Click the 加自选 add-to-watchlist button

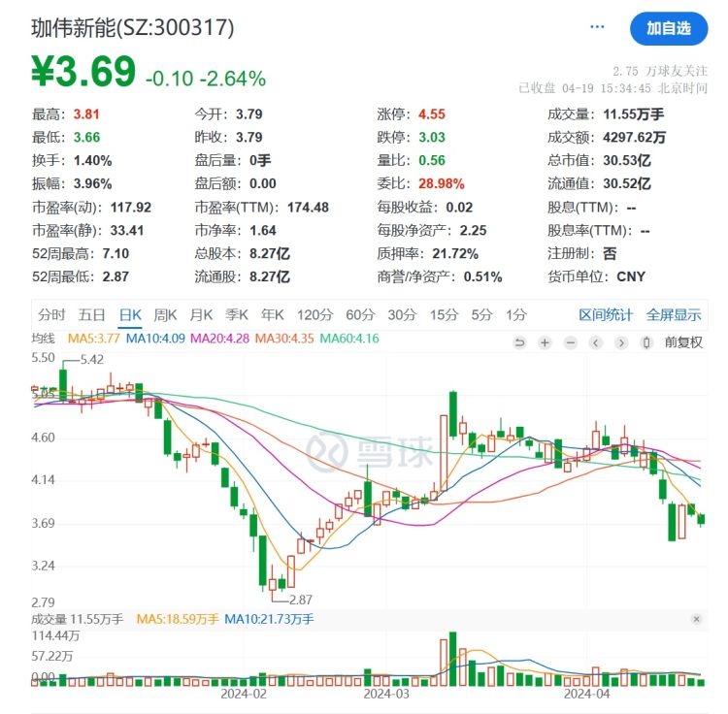(x=669, y=29)
